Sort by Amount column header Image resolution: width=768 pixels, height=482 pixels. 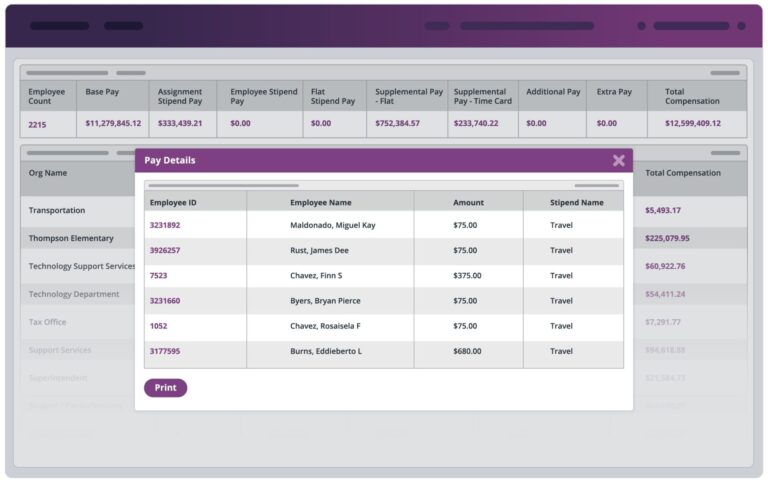click(468, 202)
